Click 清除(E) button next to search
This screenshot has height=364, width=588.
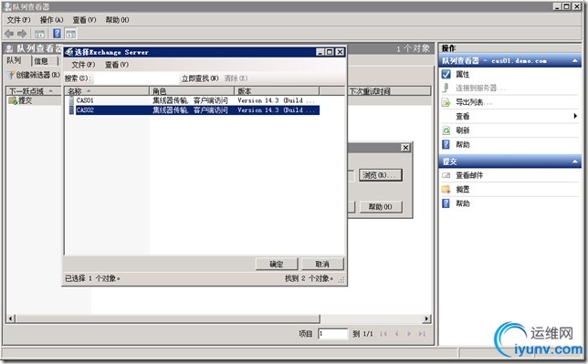pyautogui.click(x=236, y=78)
